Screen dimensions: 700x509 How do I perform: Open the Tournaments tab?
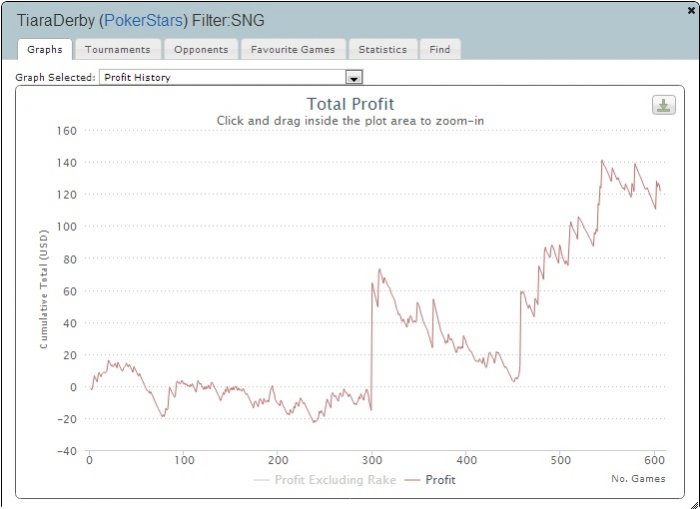[x=117, y=49]
